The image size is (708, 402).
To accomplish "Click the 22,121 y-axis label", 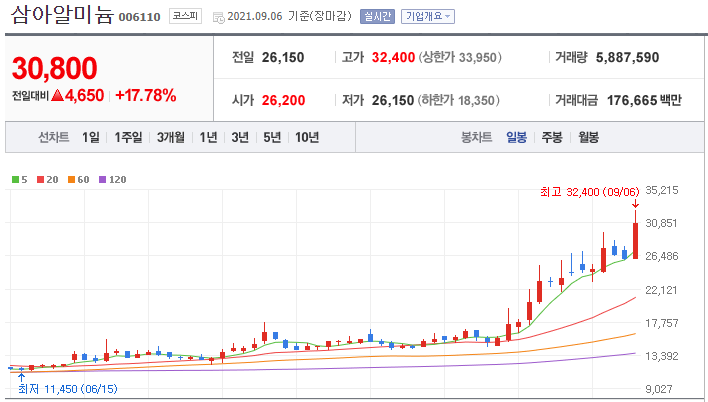I will click(x=662, y=290).
